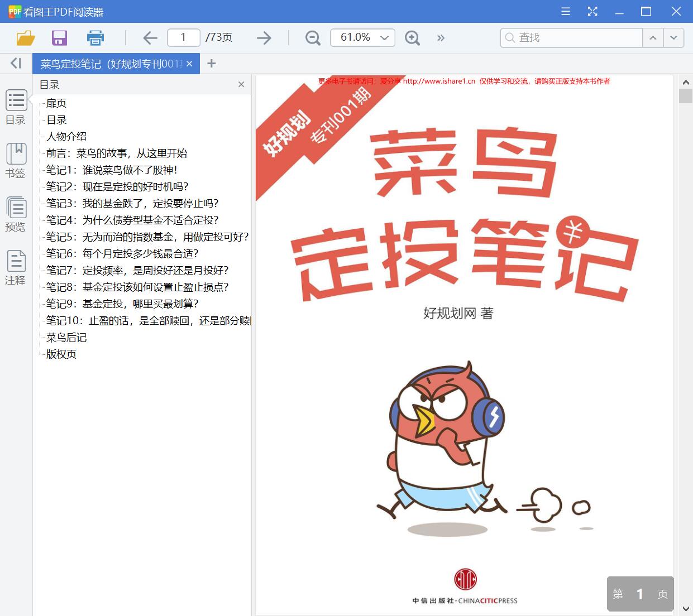This screenshot has width=693, height=616.
Task: Jump to 菜鸟后记 in outline
Action: pos(66,338)
